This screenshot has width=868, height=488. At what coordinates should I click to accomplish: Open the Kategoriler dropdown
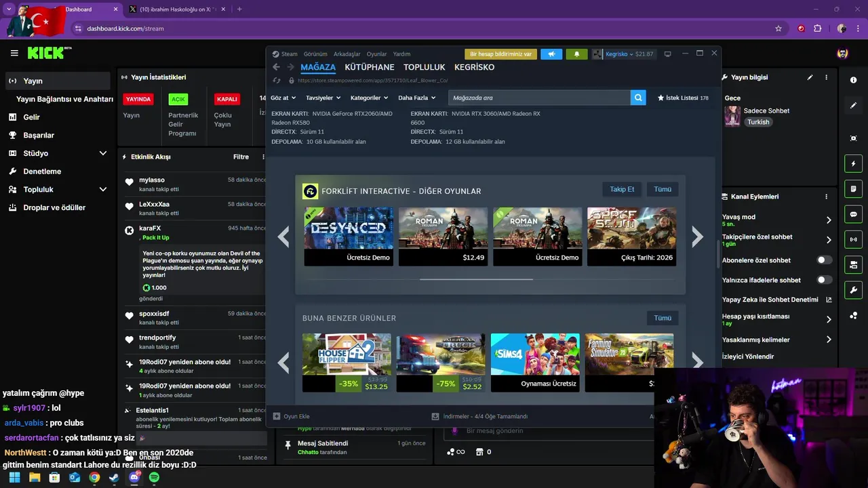coord(370,98)
